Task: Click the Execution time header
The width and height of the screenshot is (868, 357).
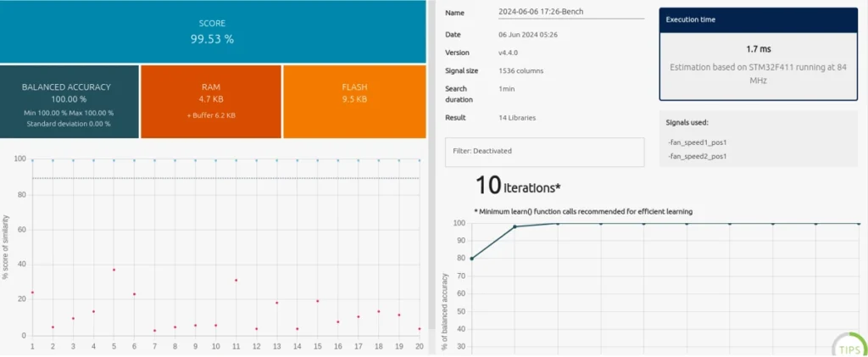Action: pyautogui.click(x=759, y=20)
